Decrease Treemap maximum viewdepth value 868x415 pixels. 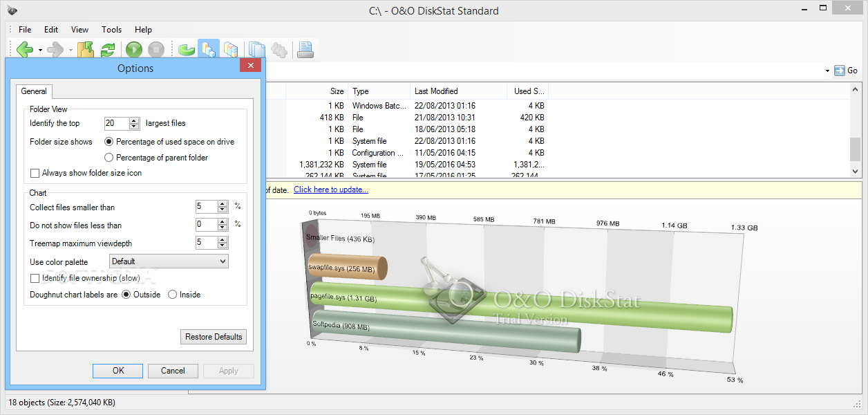point(223,246)
